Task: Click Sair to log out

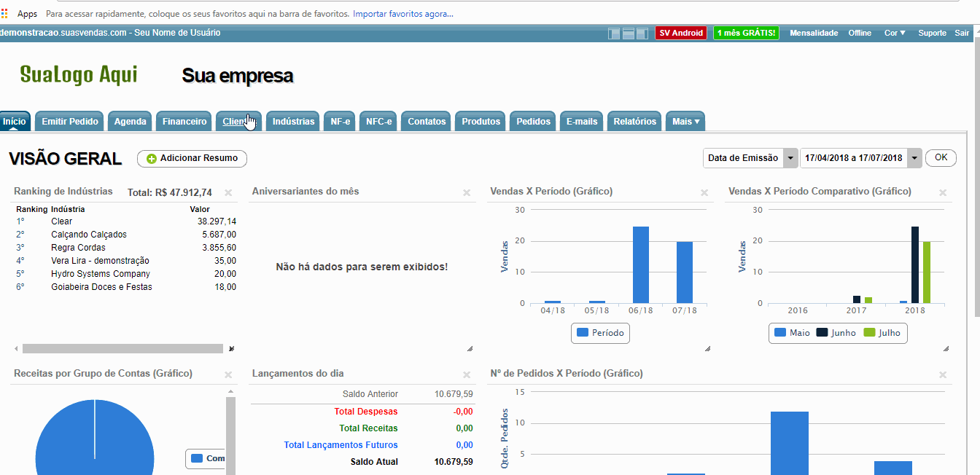Action: pyautogui.click(x=962, y=33)
